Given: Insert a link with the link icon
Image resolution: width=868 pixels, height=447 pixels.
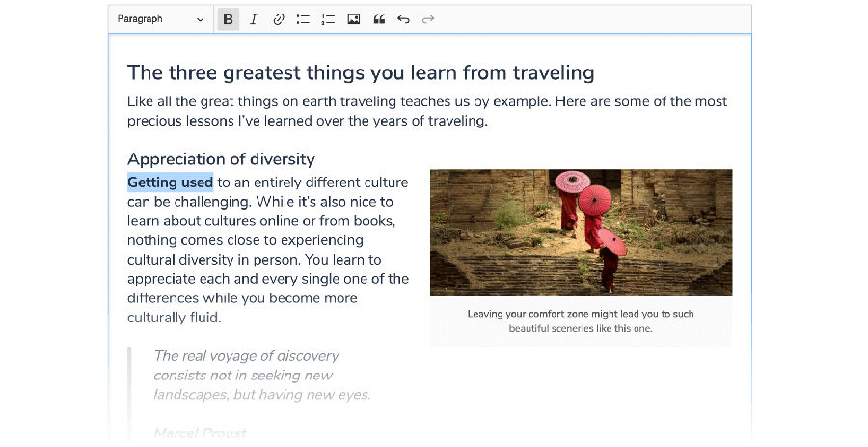Looking at the screenshot, I should [279, 19].
